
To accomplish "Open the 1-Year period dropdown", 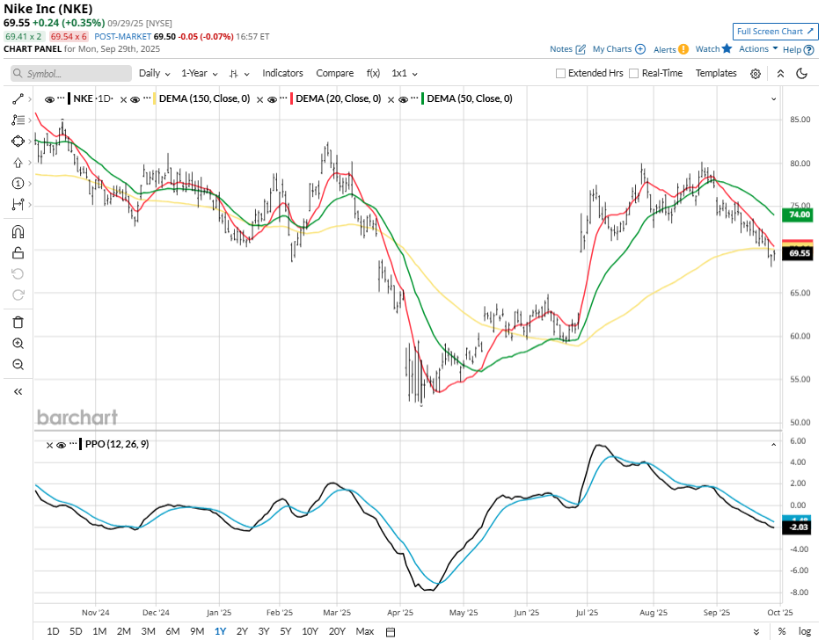I will point(200,73).
